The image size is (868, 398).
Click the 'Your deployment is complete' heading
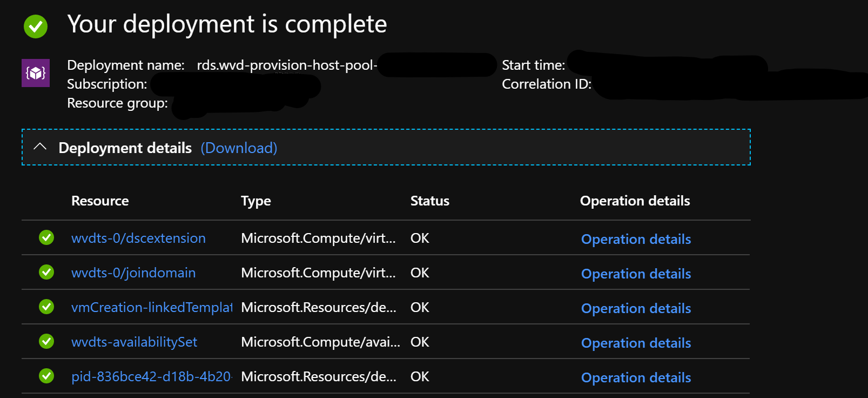click(227, 24)
